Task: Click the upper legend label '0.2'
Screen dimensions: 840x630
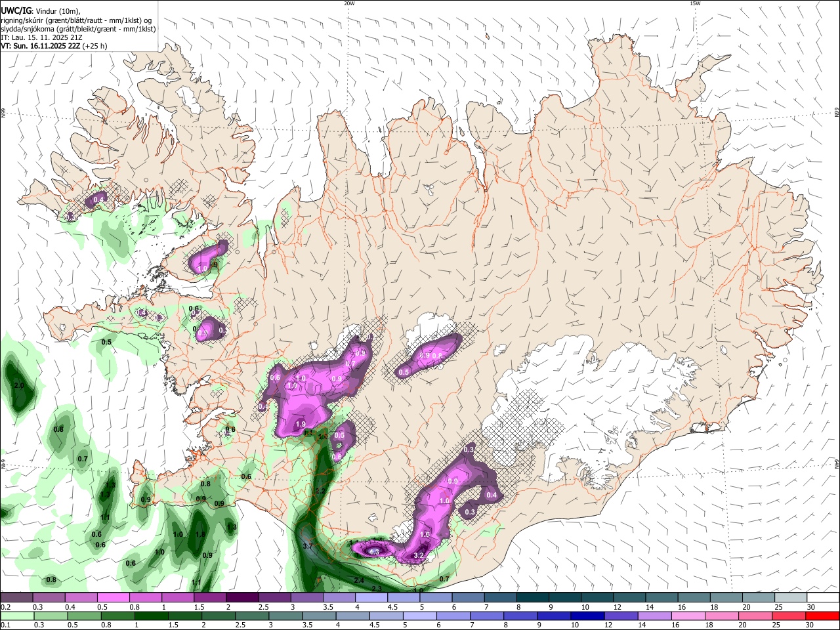Action: tap(5, 607)
